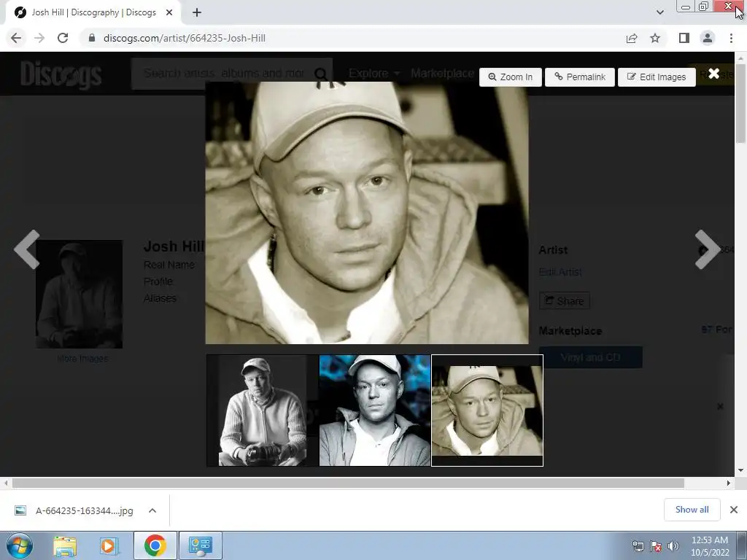
Task: Share this page using the share icon
Action: [632, 38]
